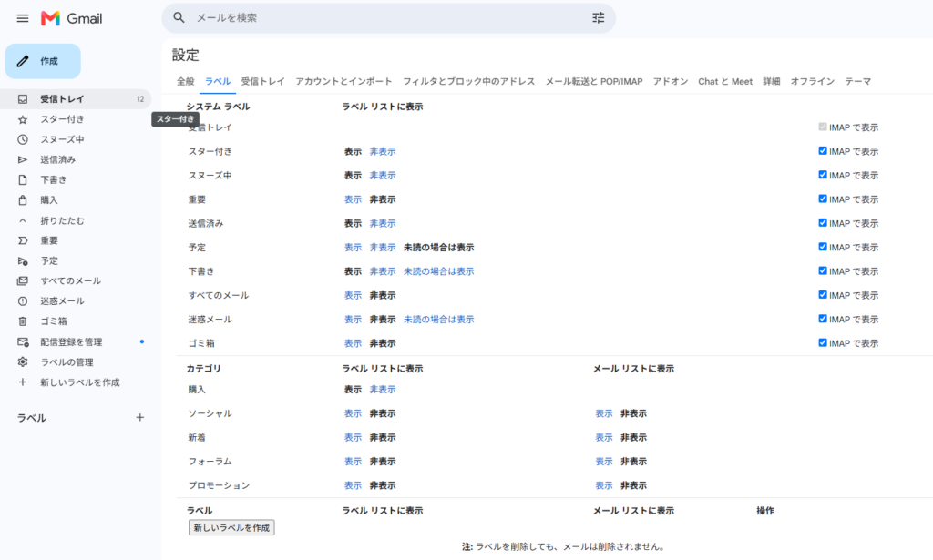
Task: Click the 送信済み send icon
Action: point(23,160)
